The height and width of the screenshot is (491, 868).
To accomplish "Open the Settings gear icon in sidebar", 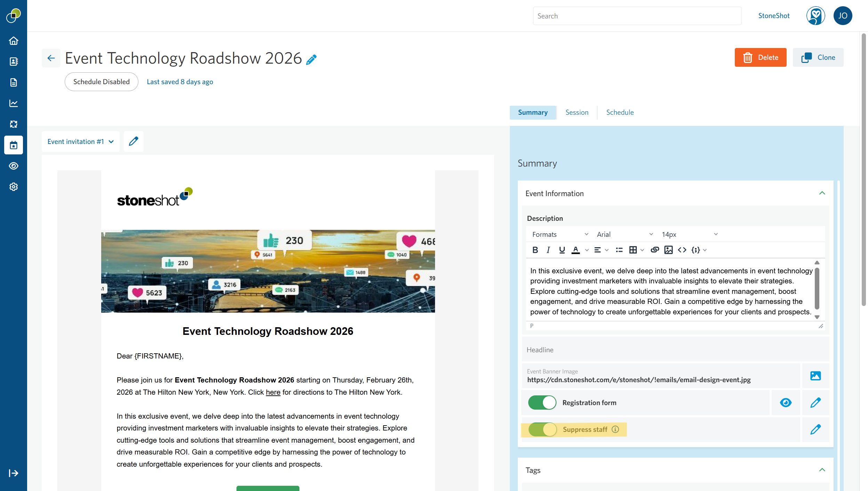I will [x=14, y=187].
